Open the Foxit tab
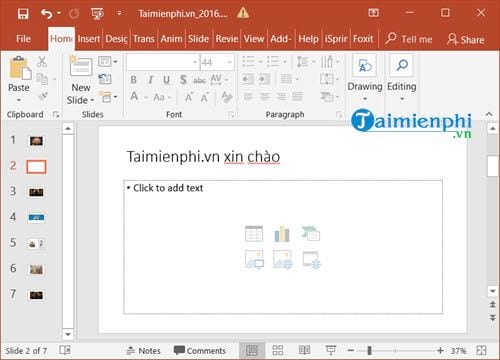 tap(363, 39)
